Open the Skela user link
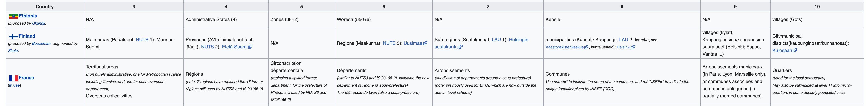 coord(13,51)
